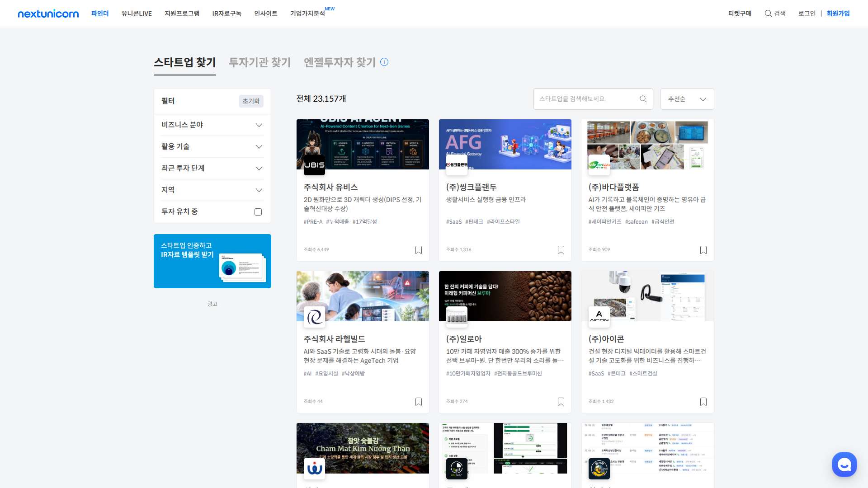Click the #요양시설 tag
This screenshot has height=488, width=868.
tap(326, 374)
